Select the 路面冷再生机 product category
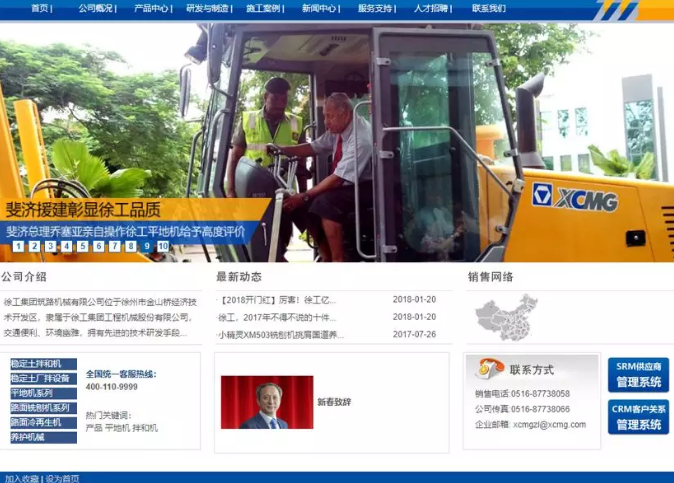 (43, 422)
